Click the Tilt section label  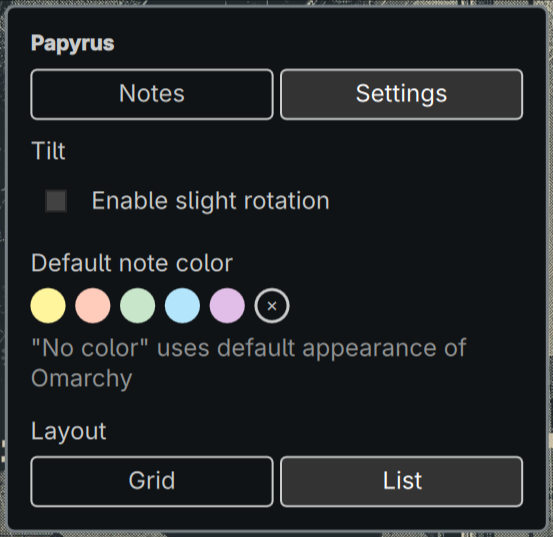click(x=48, y=151)
